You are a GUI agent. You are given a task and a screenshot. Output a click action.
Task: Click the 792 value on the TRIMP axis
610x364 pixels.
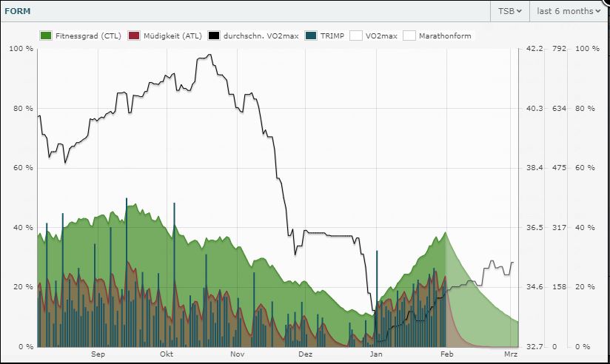tap(559, 49)
